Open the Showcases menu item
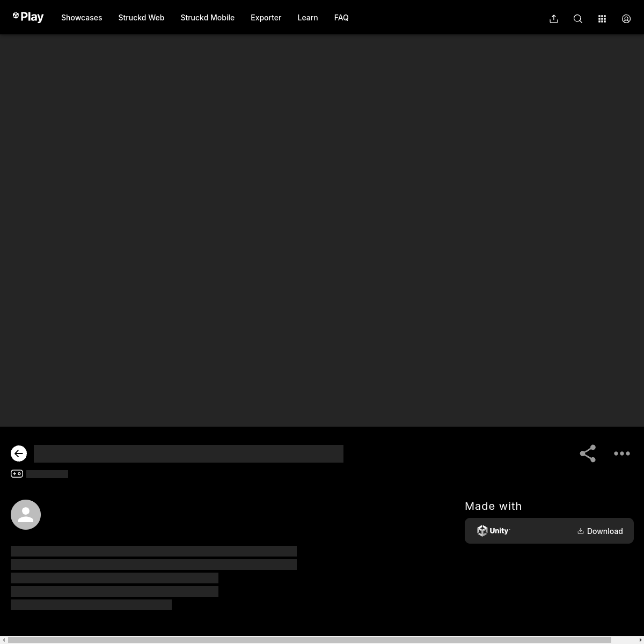The width and height of the screenshot is (644, 644). click(x=82, y=18)
